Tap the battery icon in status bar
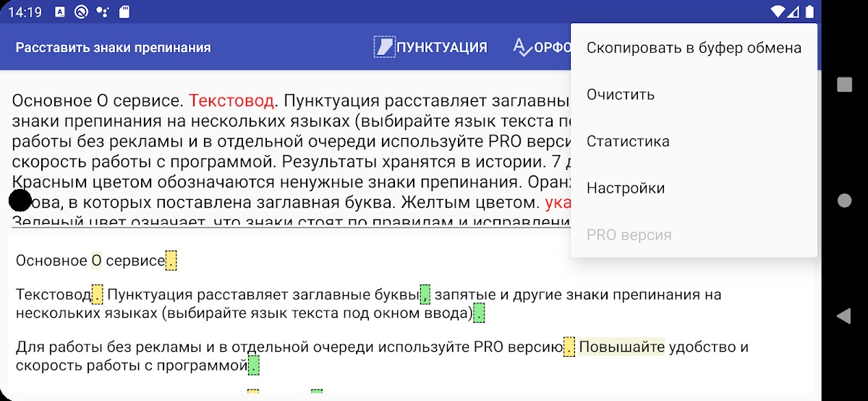The height and width of the screenshot is (401, 868). (809, 12)
